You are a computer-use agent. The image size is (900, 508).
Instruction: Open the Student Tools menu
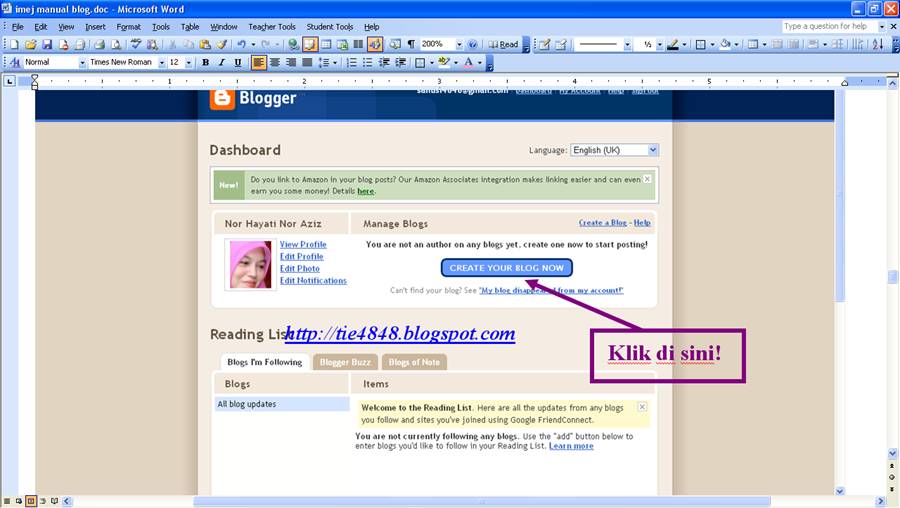tap(329, 26)
